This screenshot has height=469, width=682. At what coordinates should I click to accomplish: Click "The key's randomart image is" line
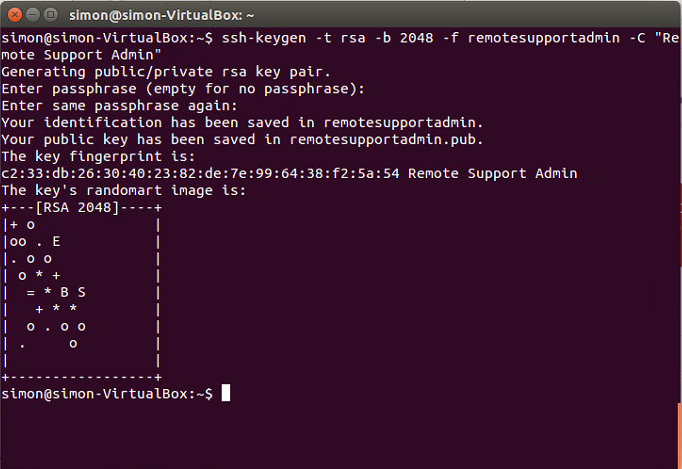point(124,190)
